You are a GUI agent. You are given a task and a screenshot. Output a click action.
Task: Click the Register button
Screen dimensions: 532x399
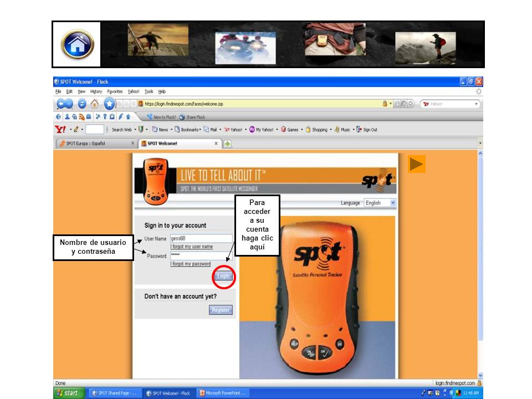click(221, 310)
